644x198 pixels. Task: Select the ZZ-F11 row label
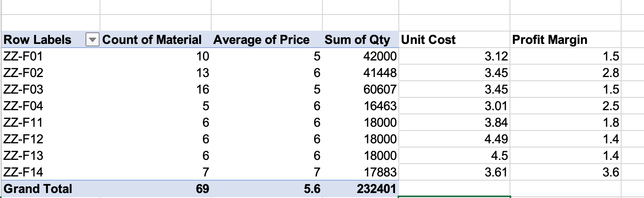[x=23, y=123]
